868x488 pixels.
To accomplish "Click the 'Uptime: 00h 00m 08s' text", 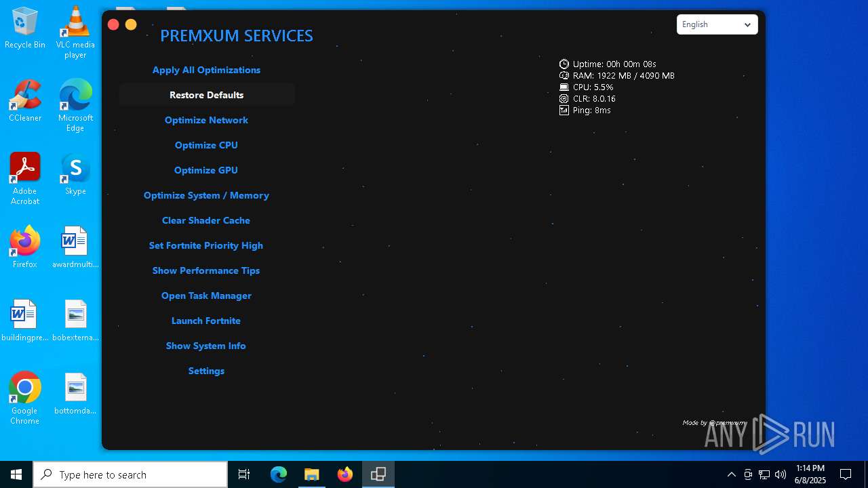I will pos(614,64).
